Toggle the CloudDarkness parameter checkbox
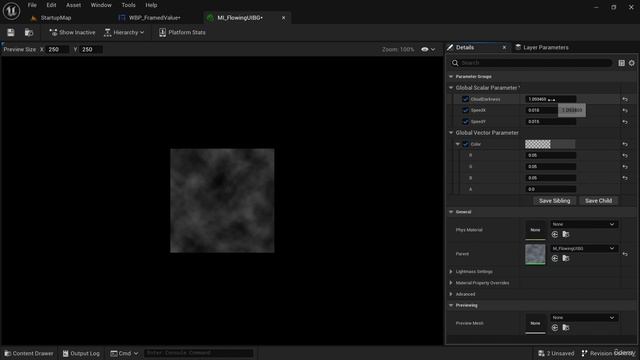Screen dimensions: 640x360 (x=465, y=99)
